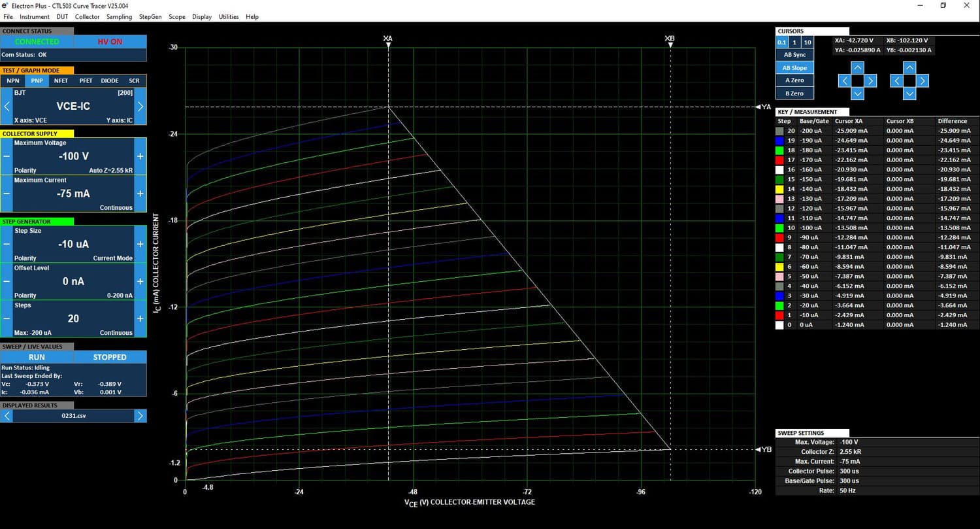The image size is (980, 529).
Task: Click the STOPPED sweep button
Action: click(110, 357)
